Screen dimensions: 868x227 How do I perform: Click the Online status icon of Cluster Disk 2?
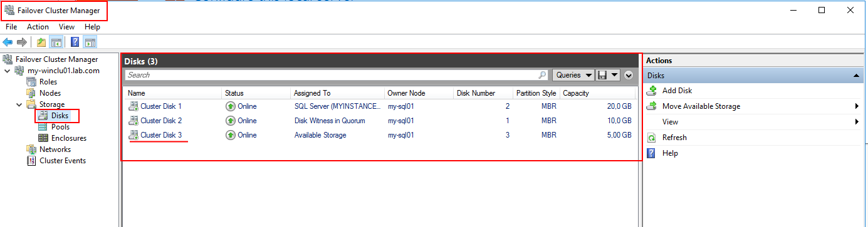tap(231, 121)
